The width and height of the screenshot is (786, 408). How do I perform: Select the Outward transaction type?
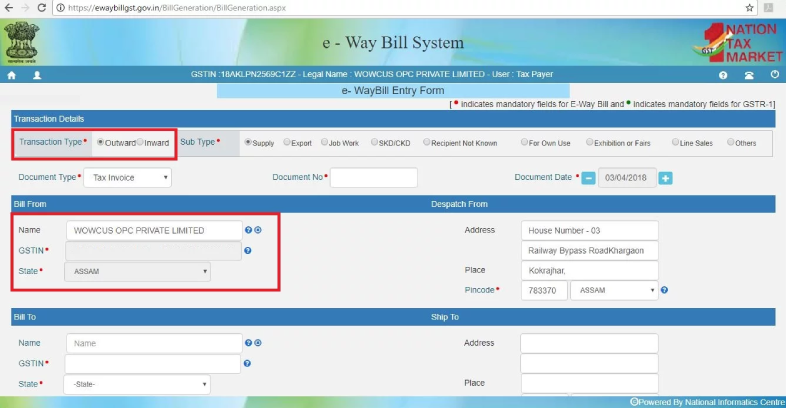tap(100, 142)
